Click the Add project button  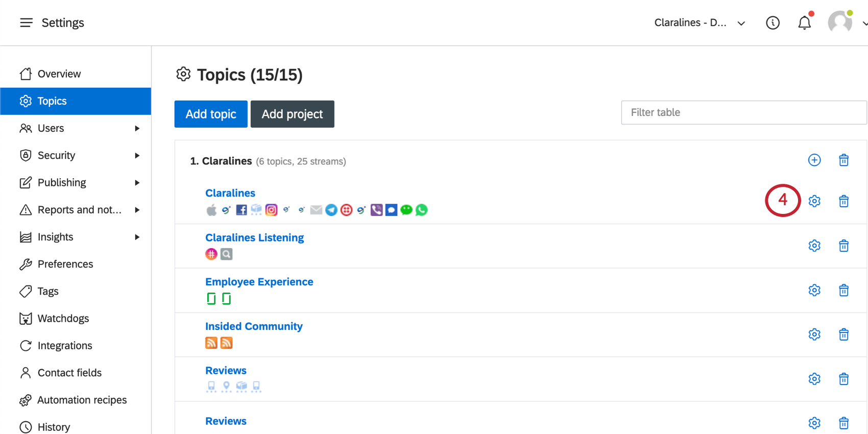point(293,114)
